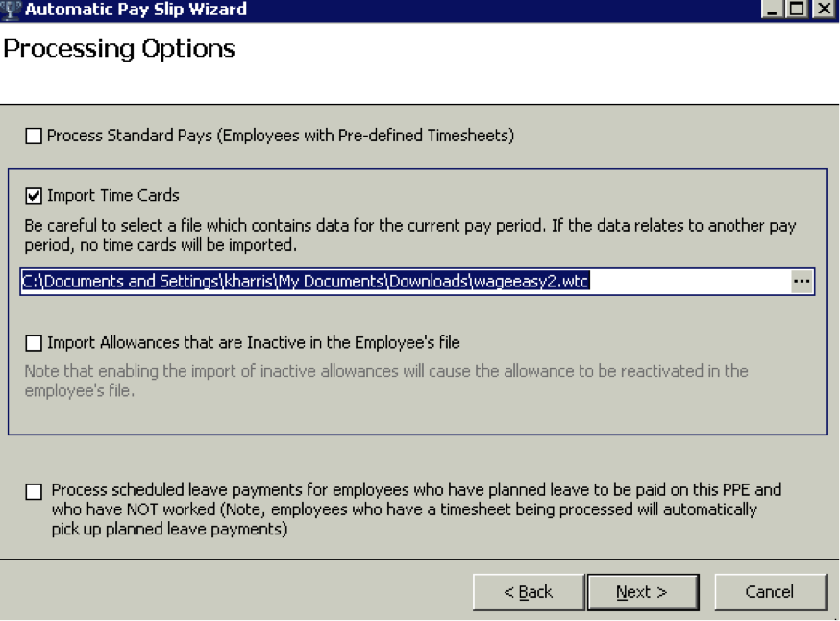This screenshot has height=621, width=840.
Task: Click the Automatic Pay Slip Wizard title bar text
Action: [x=136, y=10]
